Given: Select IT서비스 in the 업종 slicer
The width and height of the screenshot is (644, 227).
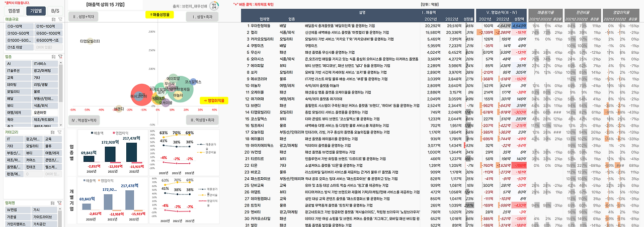Looking at the screenshot, I should pyautogui.click(x=44, y=64).
